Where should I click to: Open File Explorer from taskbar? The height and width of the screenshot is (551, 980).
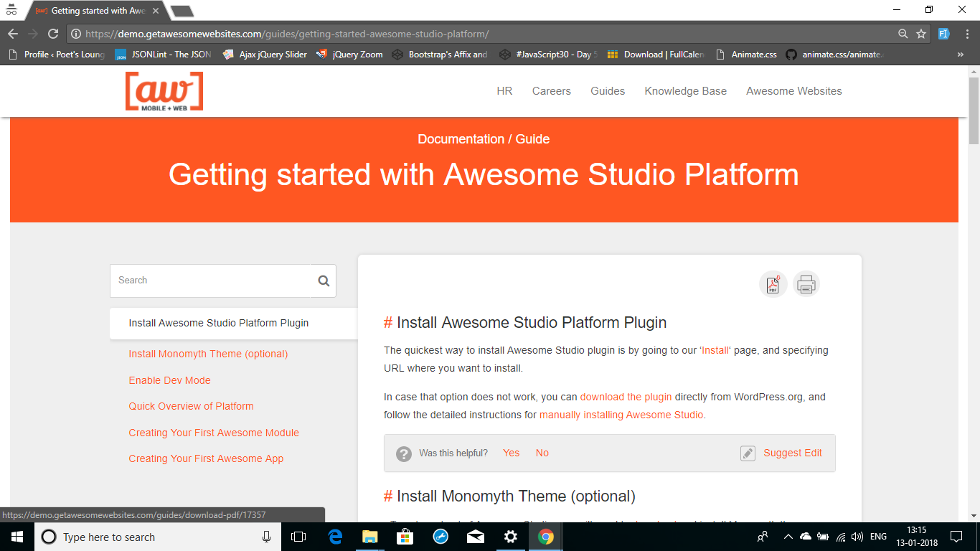(x=370, y=537)
